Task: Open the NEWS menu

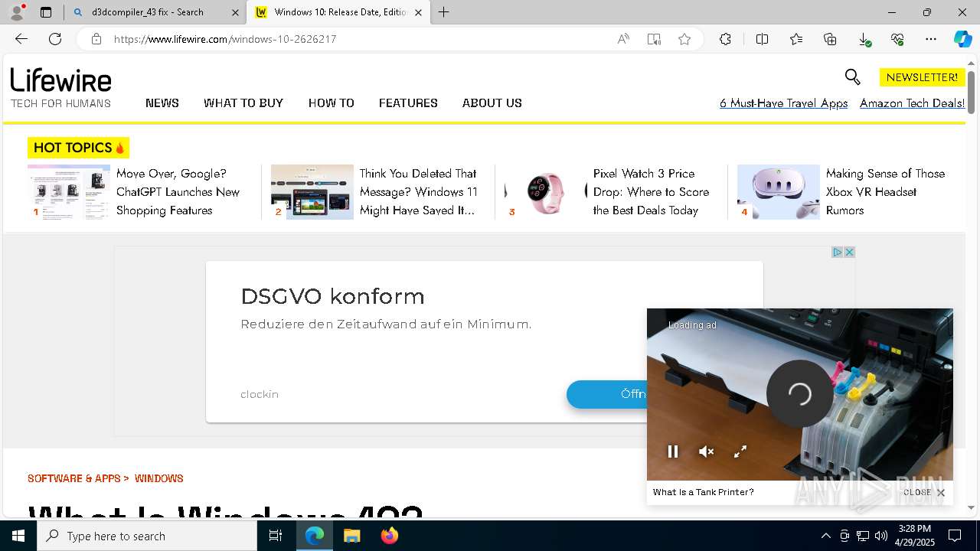Action: 162,103
